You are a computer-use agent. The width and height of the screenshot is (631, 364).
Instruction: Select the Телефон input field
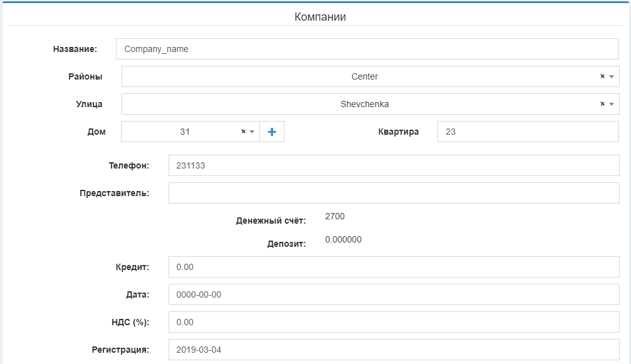coord(394,165)
